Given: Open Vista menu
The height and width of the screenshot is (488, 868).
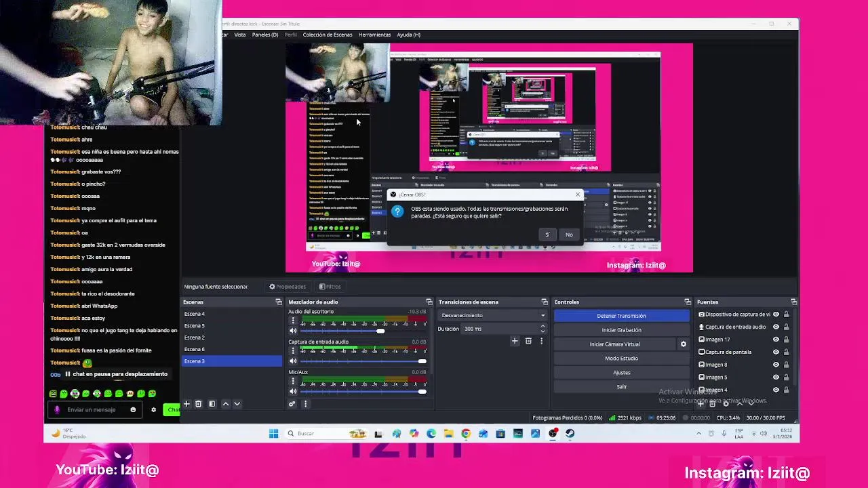Looking at the screenshot, I should tap(240, 35).
